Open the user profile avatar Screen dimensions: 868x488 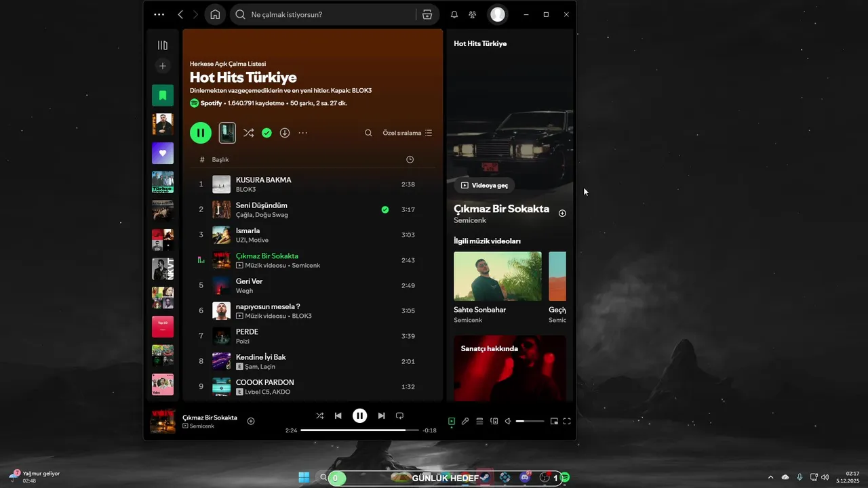click(x=498, y=14)
